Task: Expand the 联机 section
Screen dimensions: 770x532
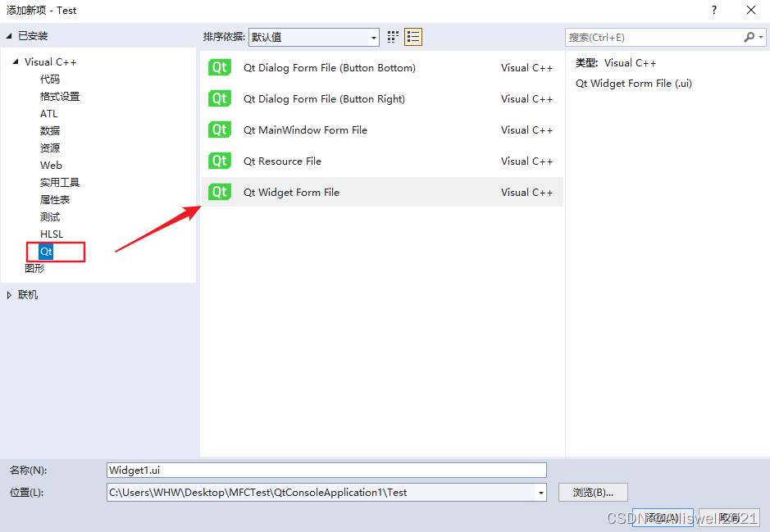Action: pos(9,295)
